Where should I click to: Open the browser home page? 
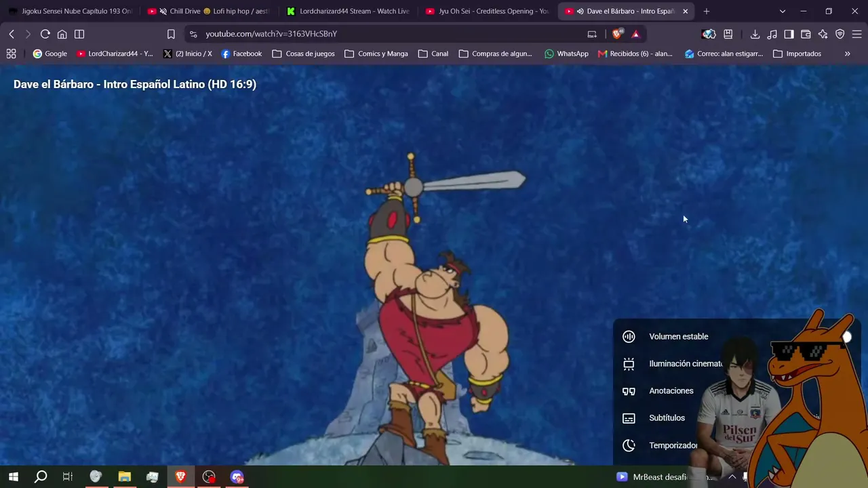pyautogui.click(x=62, y=34)
